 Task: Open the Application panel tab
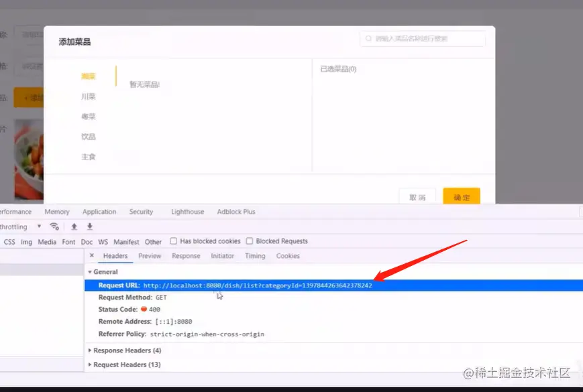[99, 212]
